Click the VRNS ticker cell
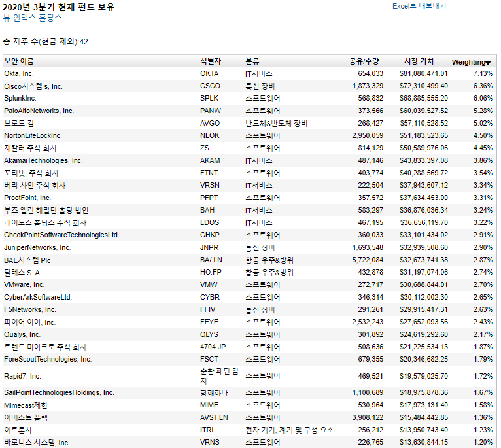Image resolution: width=501 pixels, height=448 pixels. [x=209, y=443]
